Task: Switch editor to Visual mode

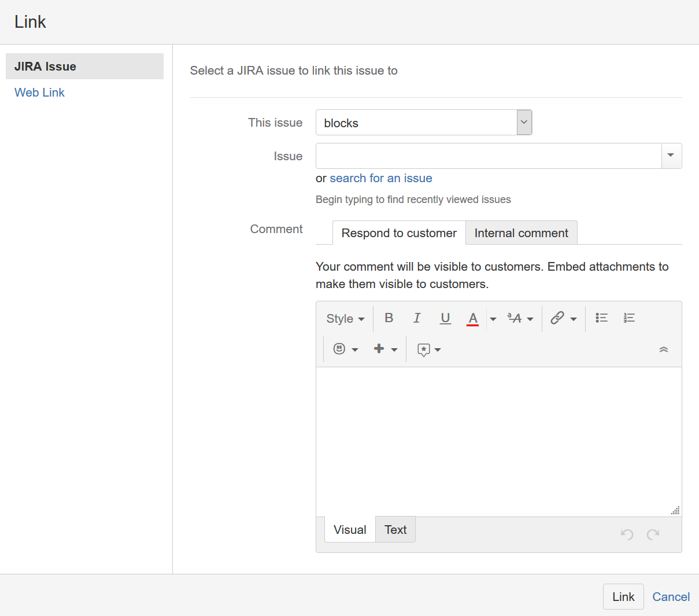Action: (x=350, y=530)
